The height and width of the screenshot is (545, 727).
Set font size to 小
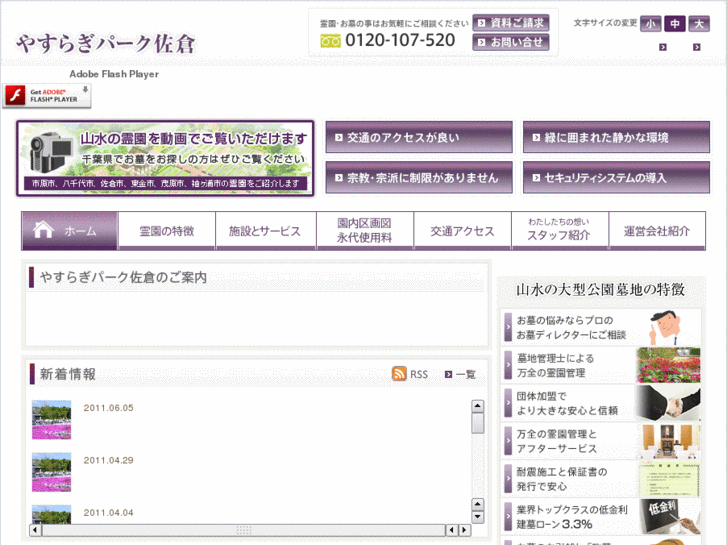tap(650, 24)
